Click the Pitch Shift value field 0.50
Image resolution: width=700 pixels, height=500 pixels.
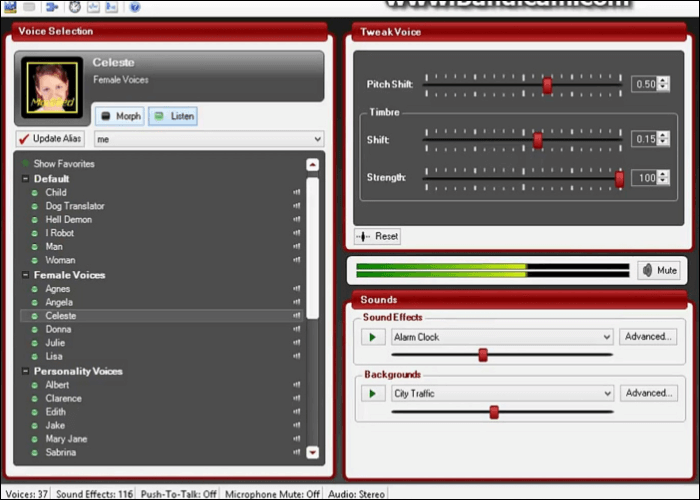click(645, 84)
